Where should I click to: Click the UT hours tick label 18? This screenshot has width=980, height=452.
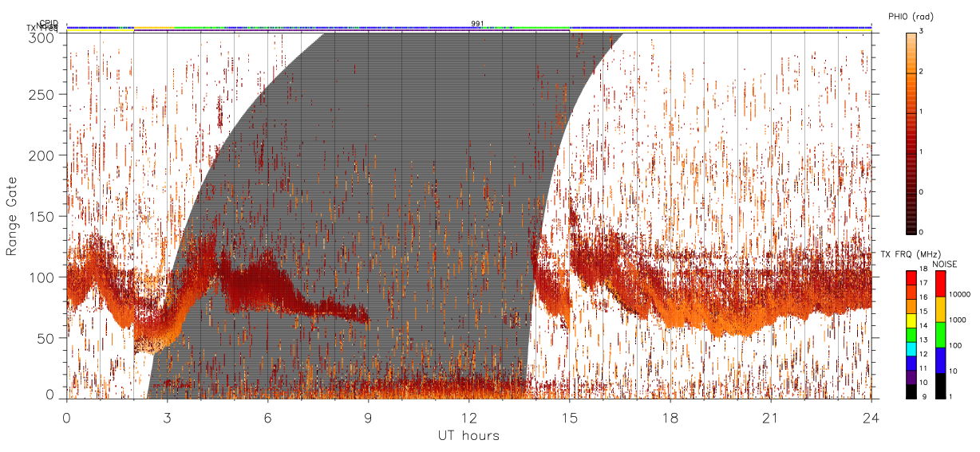tap(670, 418)
